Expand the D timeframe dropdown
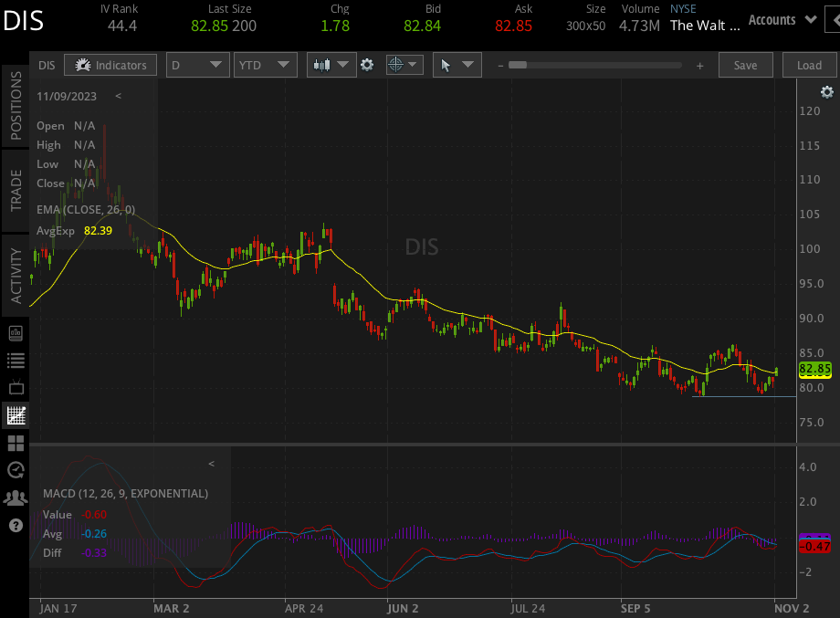The width and height of the screenshot is (840, 618). point(199,65)
